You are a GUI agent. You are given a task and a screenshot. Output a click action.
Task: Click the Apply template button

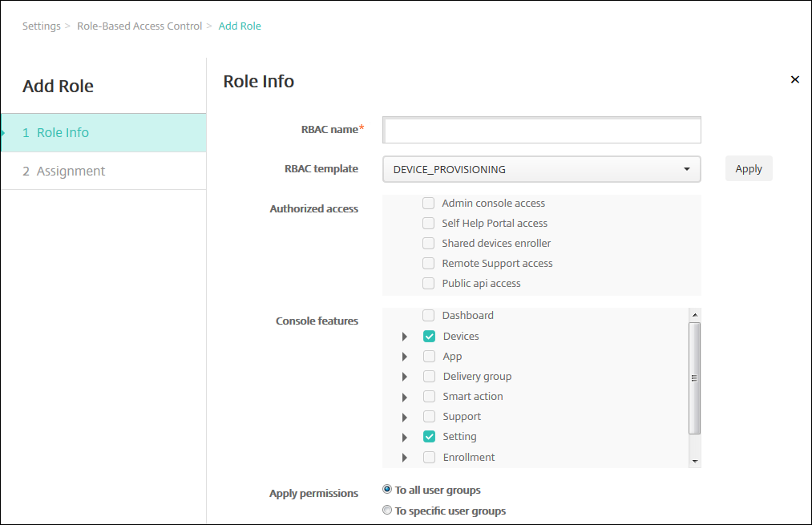[748, 169]
